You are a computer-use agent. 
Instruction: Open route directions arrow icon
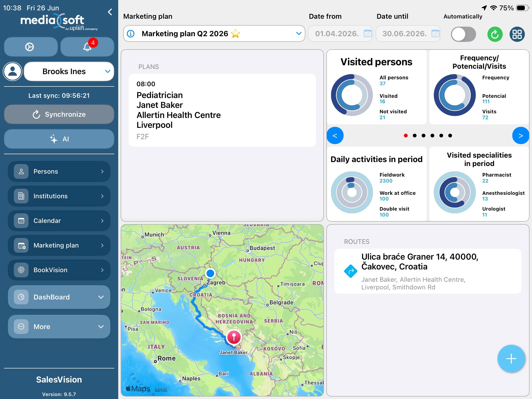(x=350, y=271)
